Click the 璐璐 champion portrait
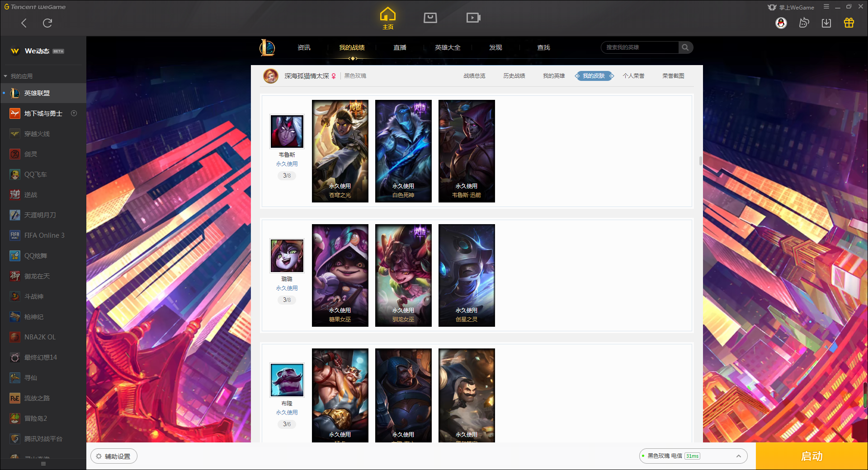This screenshot has width=868, height=470. coord(287,256)
